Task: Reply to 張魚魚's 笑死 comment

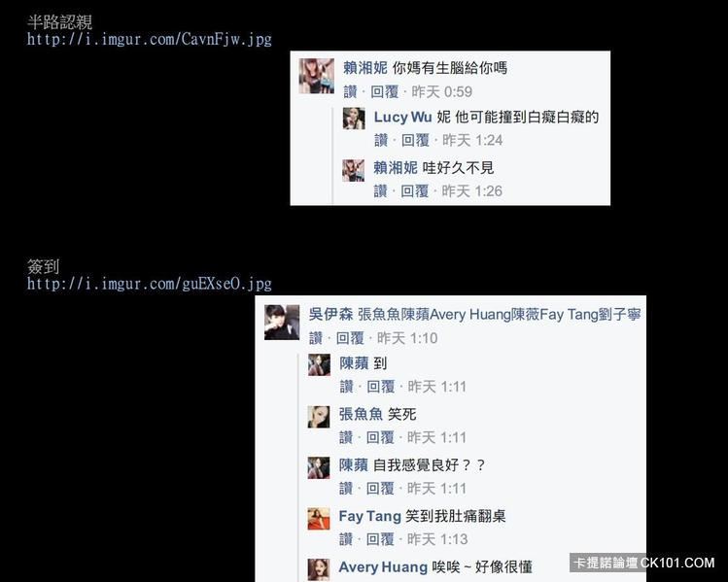Action: 380,437
